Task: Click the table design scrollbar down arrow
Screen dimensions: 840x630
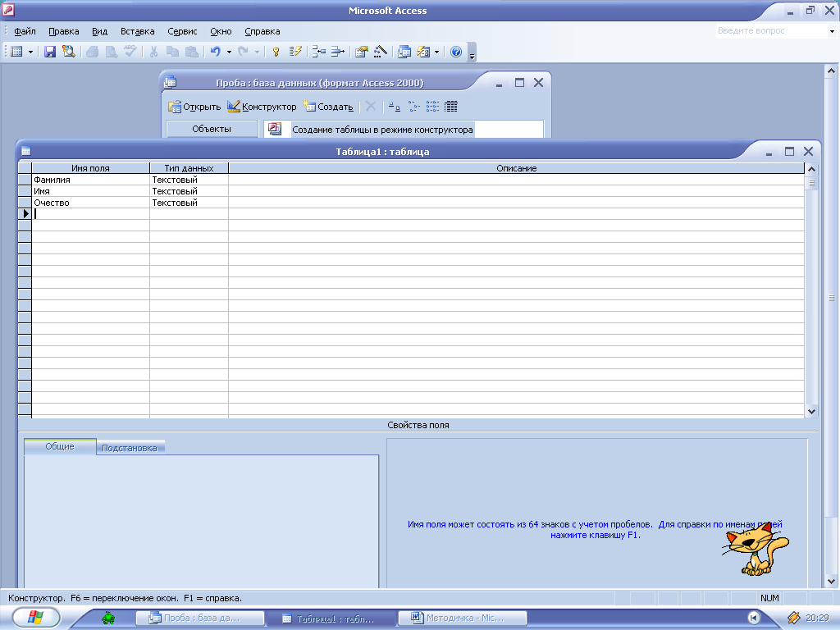Action: [811, 412]
